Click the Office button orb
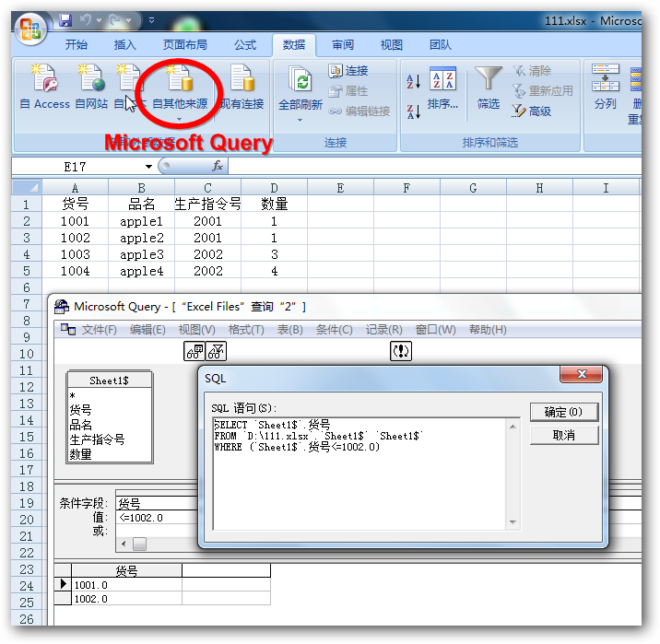Image resolution: width=660 pixels, height=644 pixels. [x=29, y=29]
